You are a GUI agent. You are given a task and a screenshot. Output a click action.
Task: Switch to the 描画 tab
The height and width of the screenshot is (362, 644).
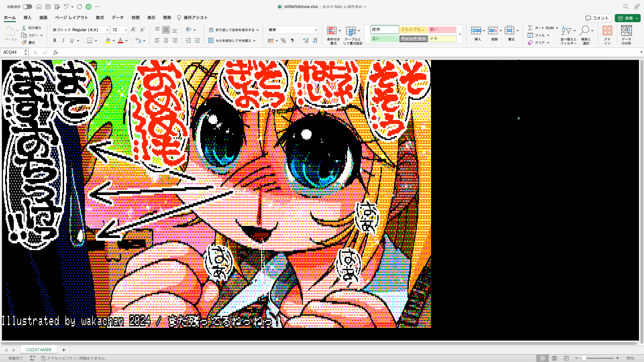43,18
